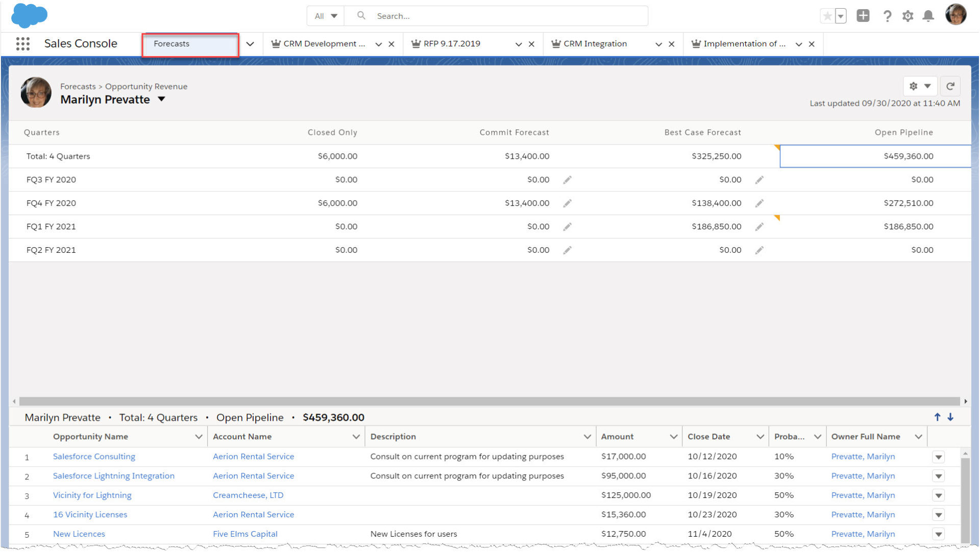Switch to the RFP 9.17.2019 tab
The width and height of the screenshot is (980, 553).
[x=451, y=44]
